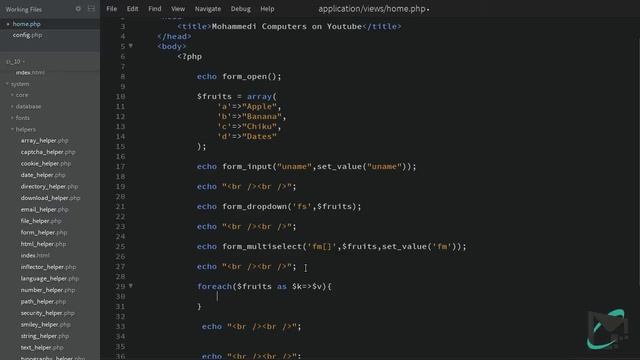Fold the foreach block at line 29

(131, 286)
